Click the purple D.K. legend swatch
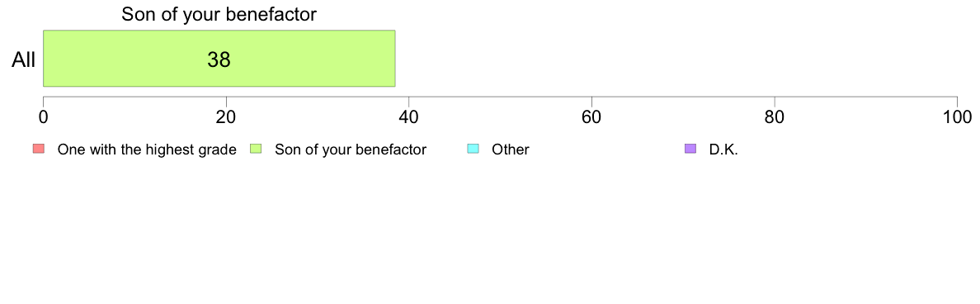This screenshot has width=980, height=304. (x=690, y=149)
